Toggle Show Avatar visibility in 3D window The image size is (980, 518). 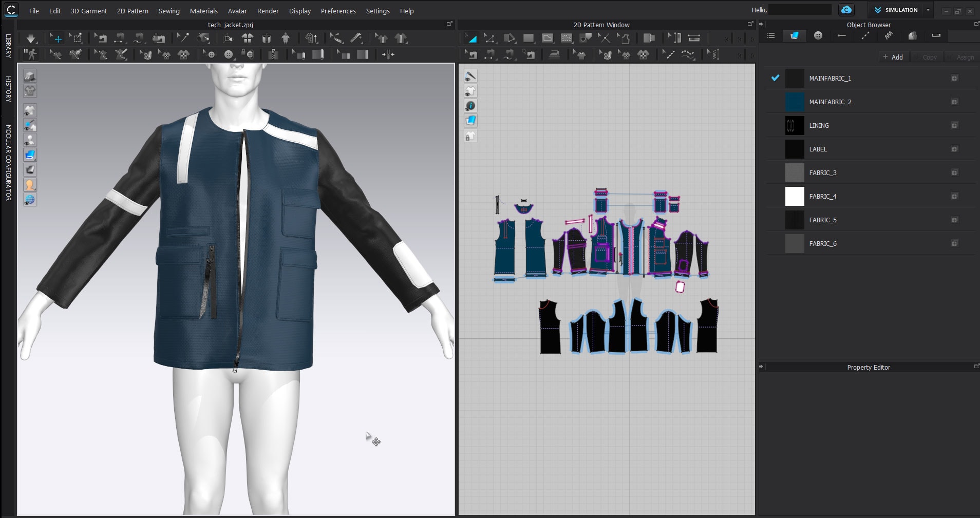point(30,140)
